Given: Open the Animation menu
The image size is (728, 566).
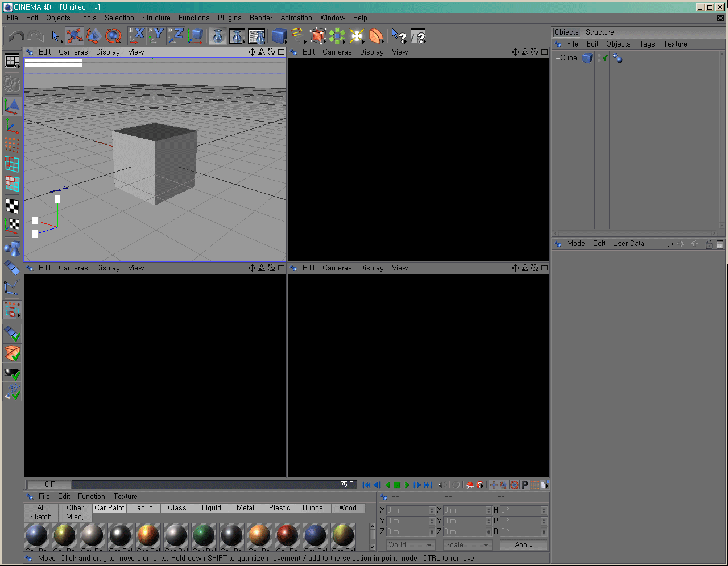Looking at the screenshot, I should click(x=296, y=18).
